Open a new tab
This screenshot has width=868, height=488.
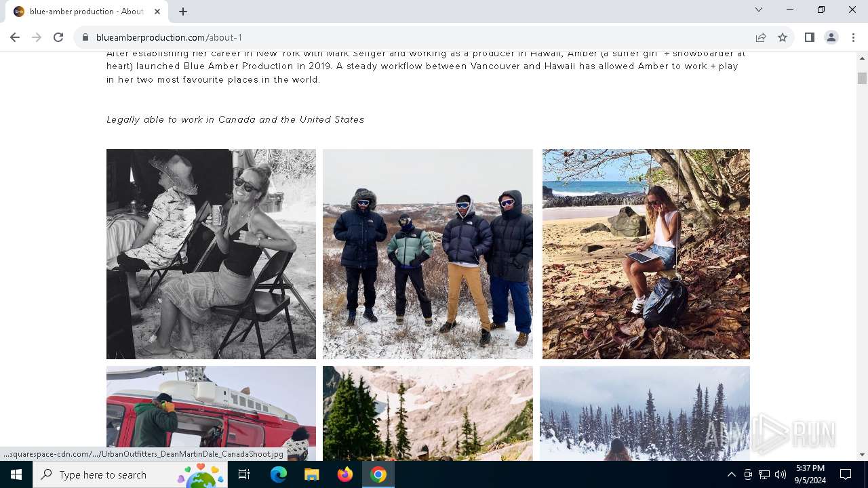tap(183, 11)
